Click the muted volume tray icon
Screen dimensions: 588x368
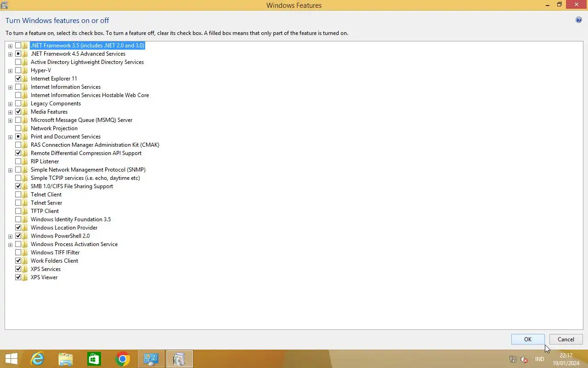pos(524,359)
